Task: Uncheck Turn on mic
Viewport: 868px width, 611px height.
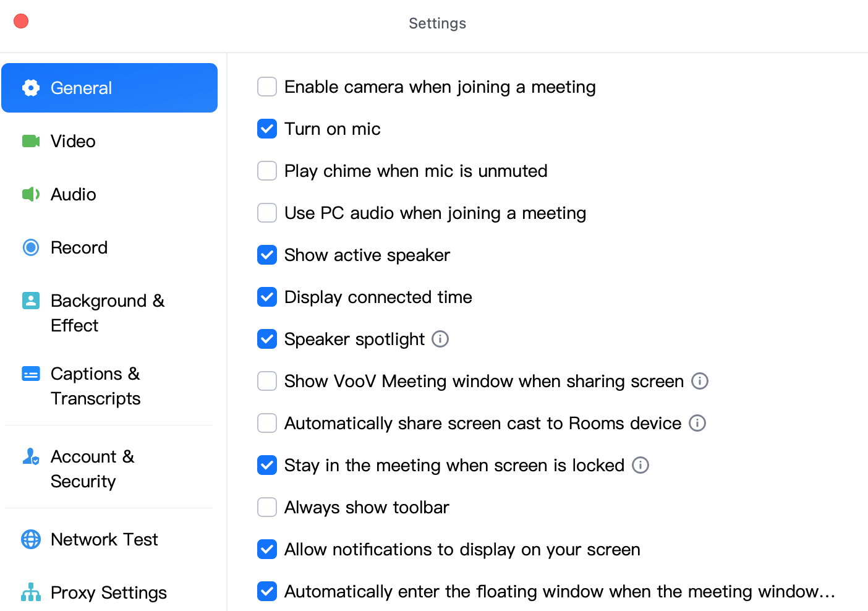Action: pos(266,129)
